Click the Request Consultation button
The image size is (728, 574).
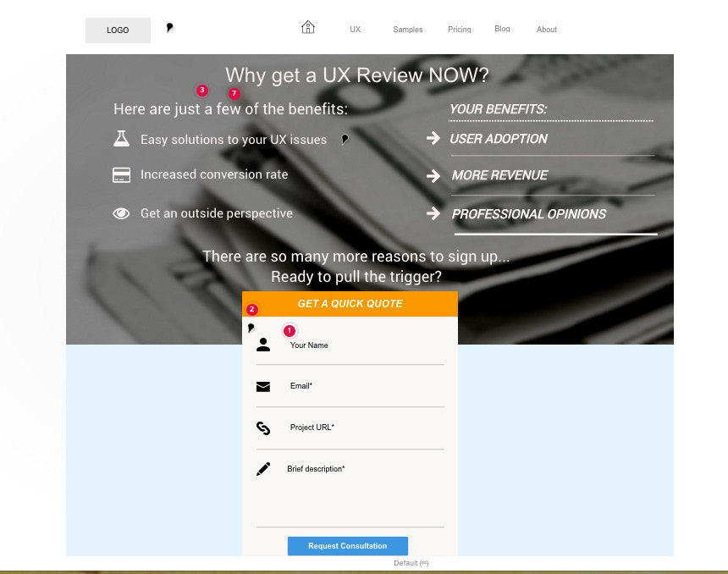click(x=348, y=546)
